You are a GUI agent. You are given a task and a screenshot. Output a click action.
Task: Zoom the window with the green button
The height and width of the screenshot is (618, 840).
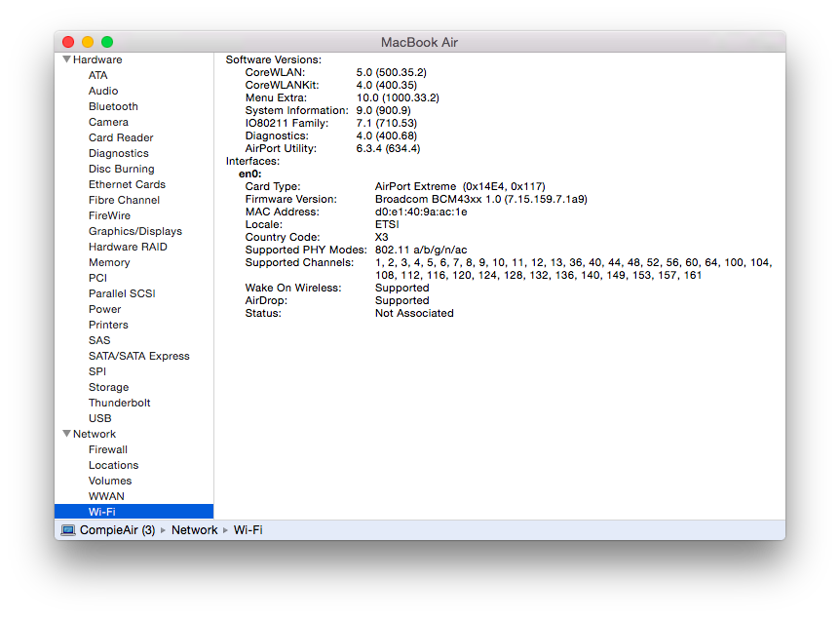click(x=107, y=42)
